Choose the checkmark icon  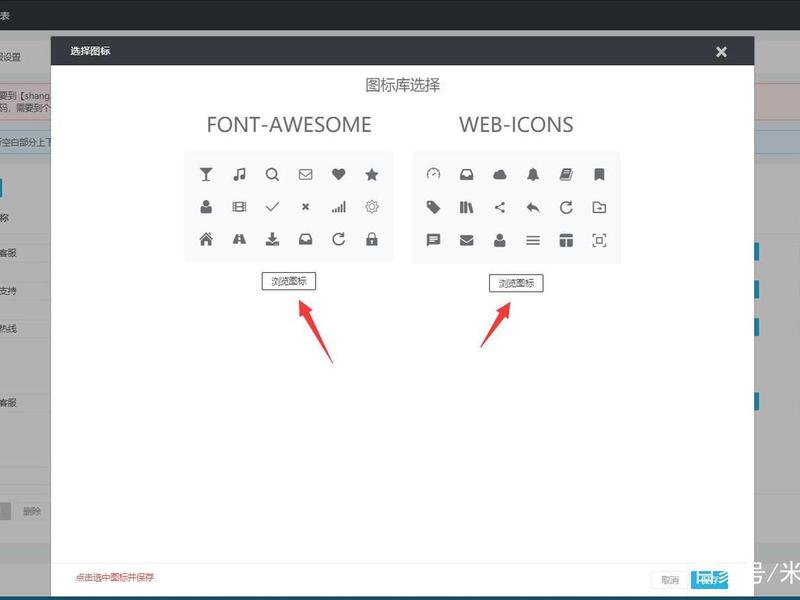(272, 207)
